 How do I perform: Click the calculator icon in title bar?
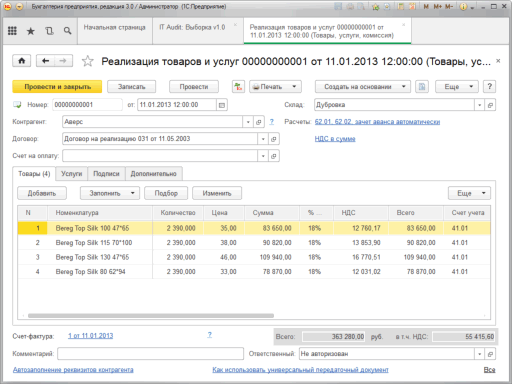[x=401, y=6]
